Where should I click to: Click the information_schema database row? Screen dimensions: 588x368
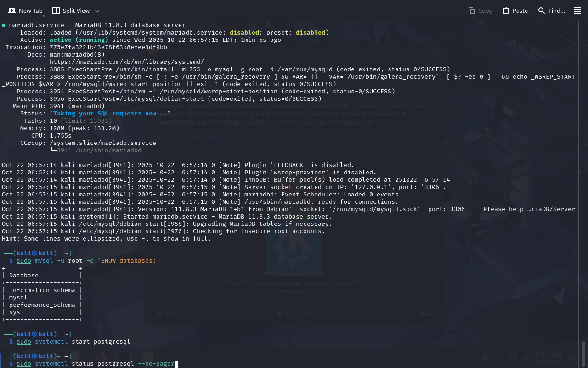click(x=42, y=290)
